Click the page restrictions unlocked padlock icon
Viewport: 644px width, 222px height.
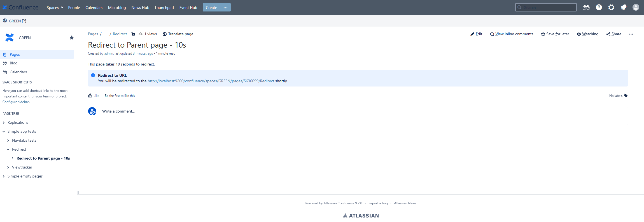pyautogui.click(x=133, y=34)
